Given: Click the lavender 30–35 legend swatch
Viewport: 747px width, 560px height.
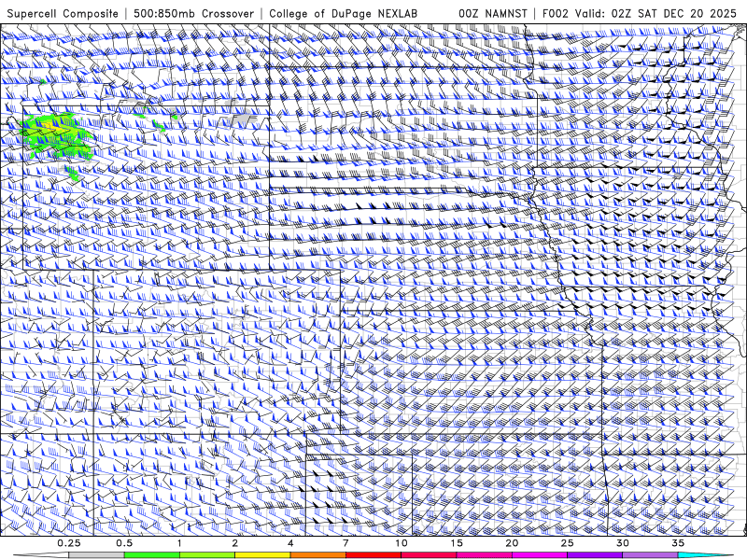Looking at the screenshot, I should pyautogui.click(x=650, y=555).
